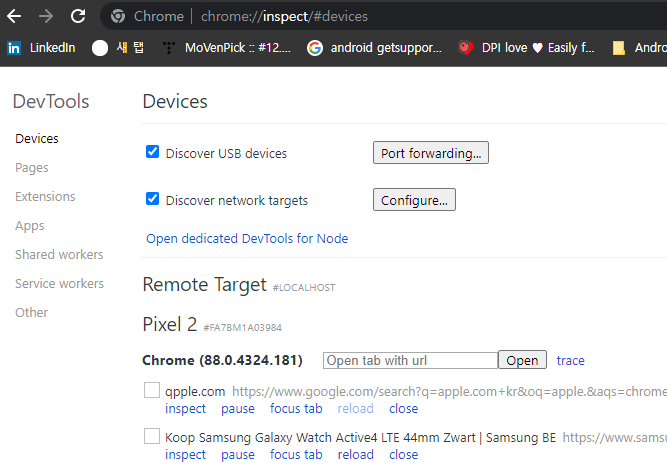Open the DPI love bookmark
This screenshot has height=473, width=667.
tap(527, 48)
